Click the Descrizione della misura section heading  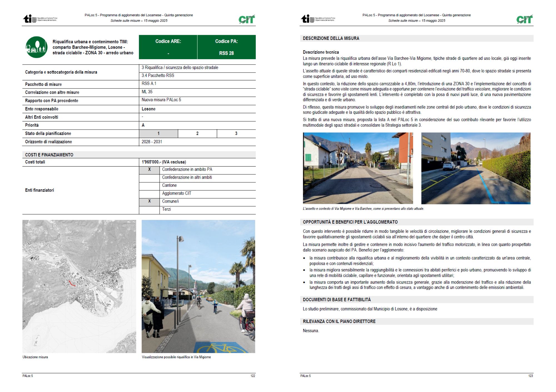pos(331,38)
